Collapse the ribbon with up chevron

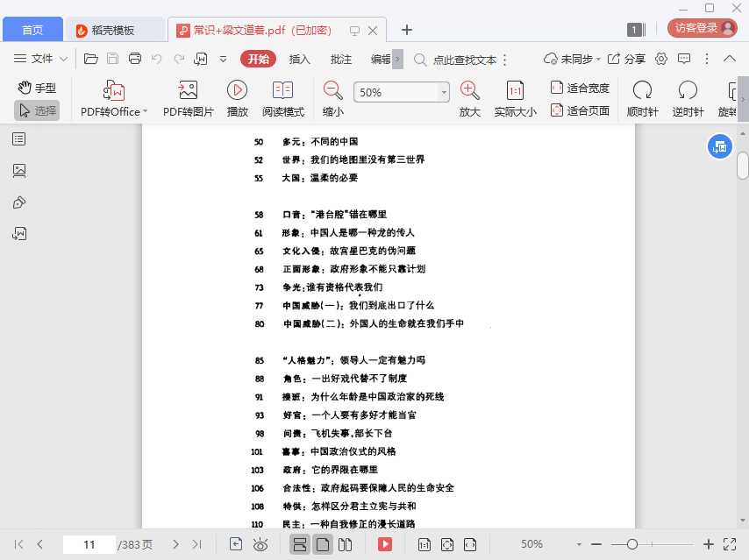730,59
